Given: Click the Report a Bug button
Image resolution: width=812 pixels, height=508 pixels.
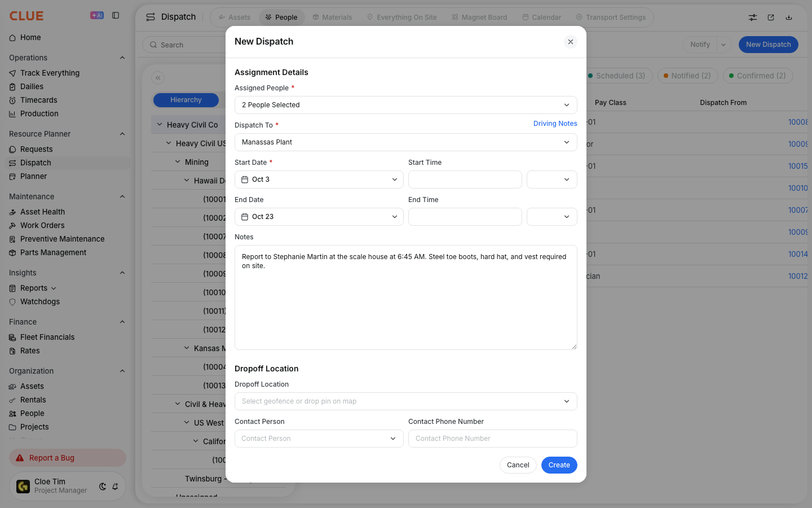Looking at the screenshot, I should tap(68, 458).
